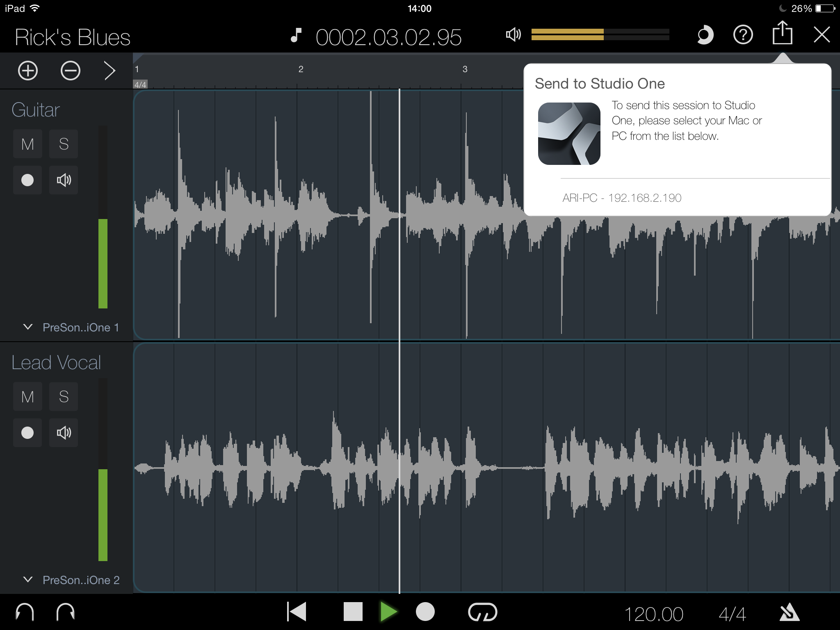Stop playback

[x=353, y=612]
